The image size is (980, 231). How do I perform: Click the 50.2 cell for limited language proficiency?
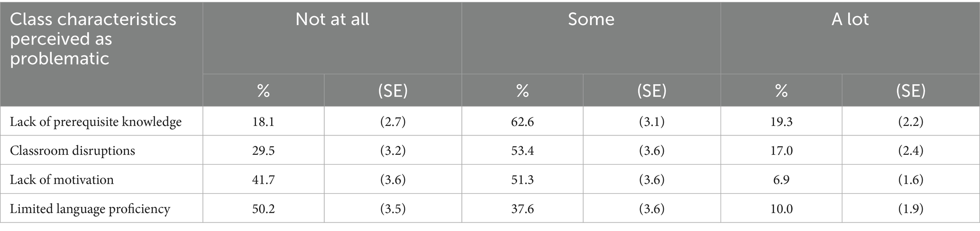click(x=263, y=209)
